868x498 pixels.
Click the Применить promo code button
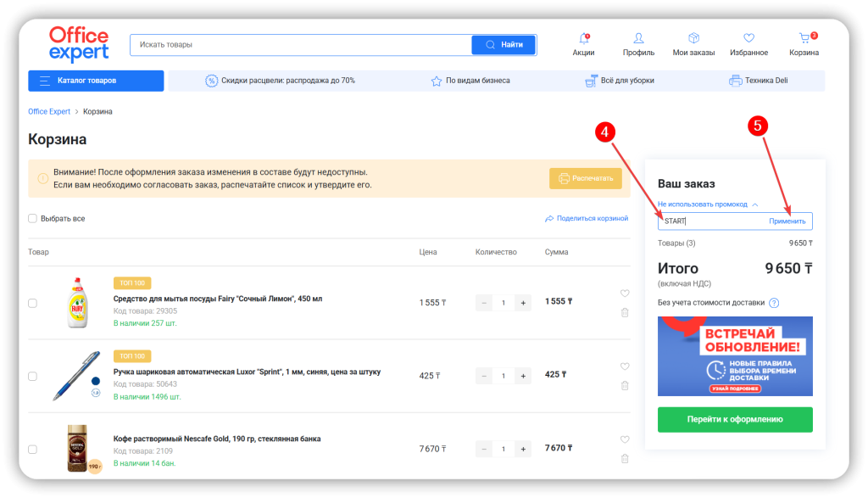click(787, 221)
